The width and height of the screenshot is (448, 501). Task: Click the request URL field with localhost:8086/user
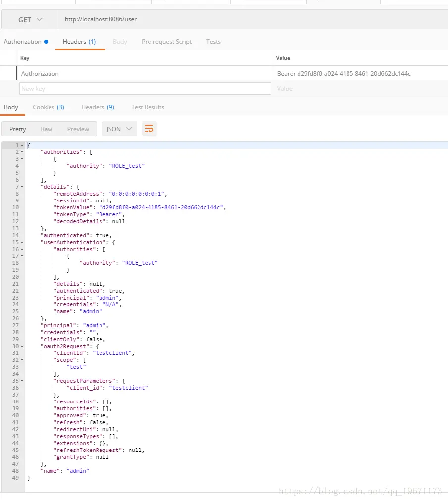[253, 19]
